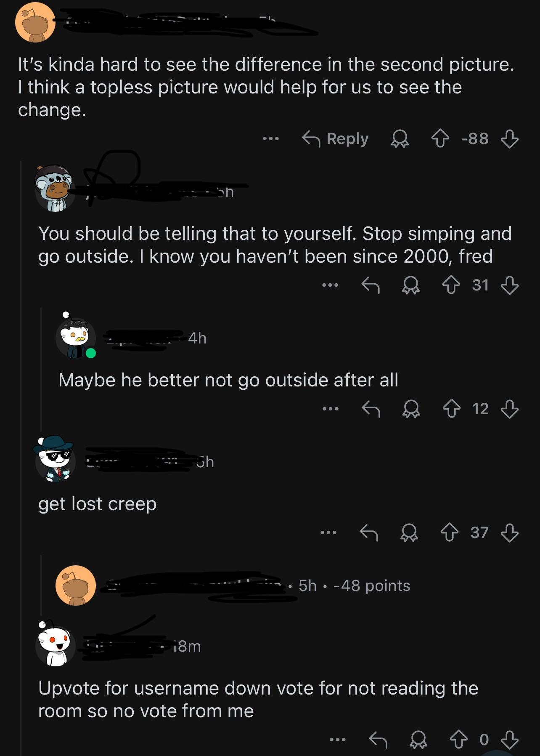Reply to the 'not reading the room' comment
Viewport: 540px width, 756px height.
tap(378, 740)
